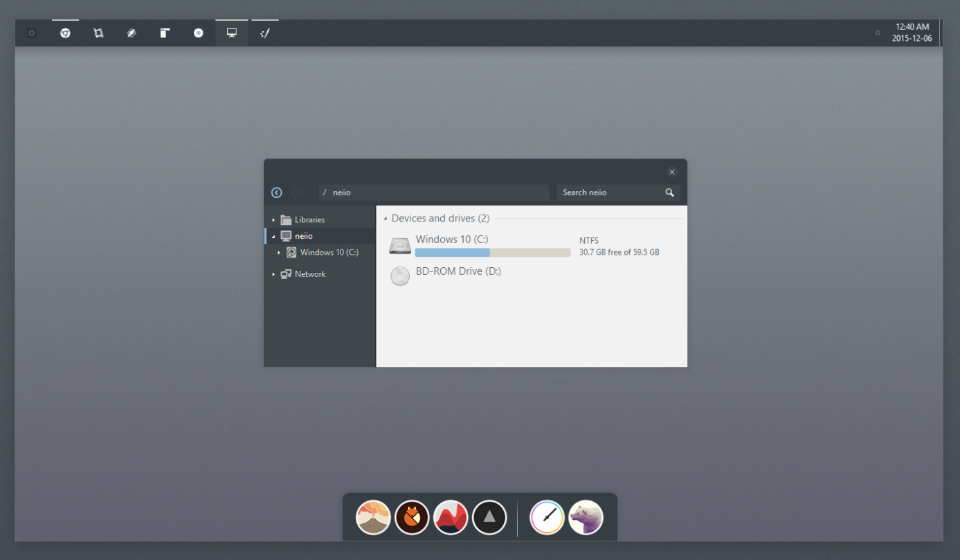Select Windows 10 (C:) in sidebar tree
Image resolution: width=960 pixels, height=560 pixels.
(329, 253)
